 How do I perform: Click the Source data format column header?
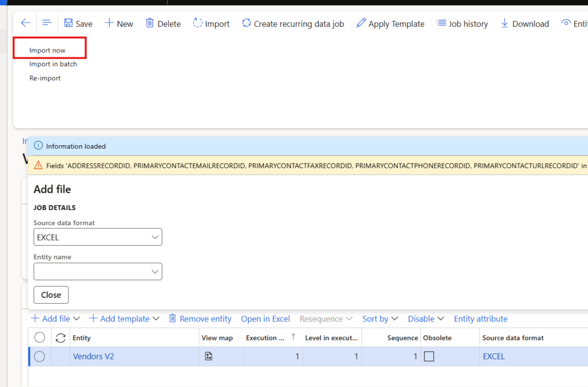(513, 338)
